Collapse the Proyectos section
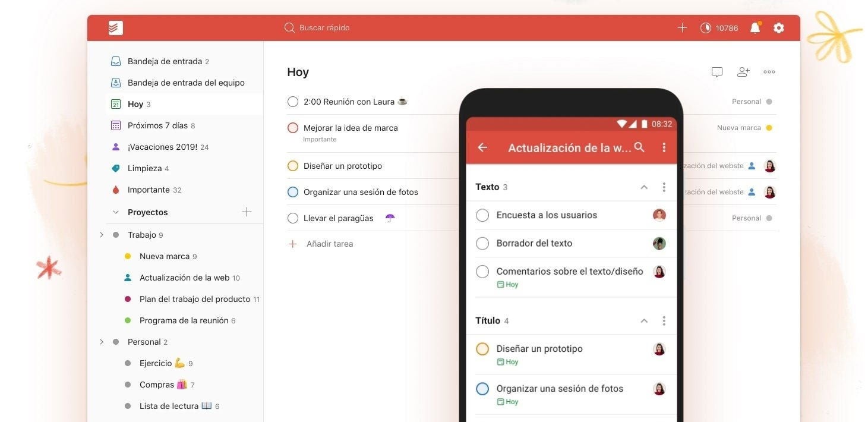 pos(116,212)
